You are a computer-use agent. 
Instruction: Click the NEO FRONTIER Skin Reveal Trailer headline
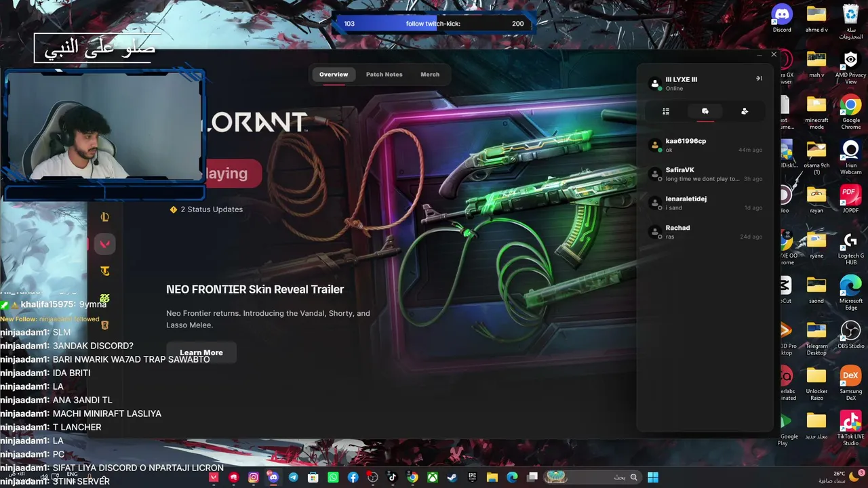point(255,289)
